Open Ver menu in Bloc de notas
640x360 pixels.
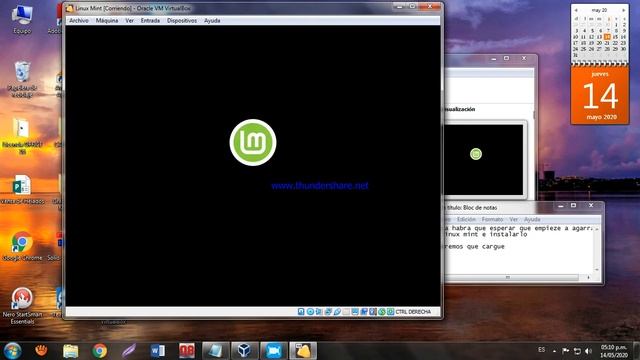click(513, 219)
